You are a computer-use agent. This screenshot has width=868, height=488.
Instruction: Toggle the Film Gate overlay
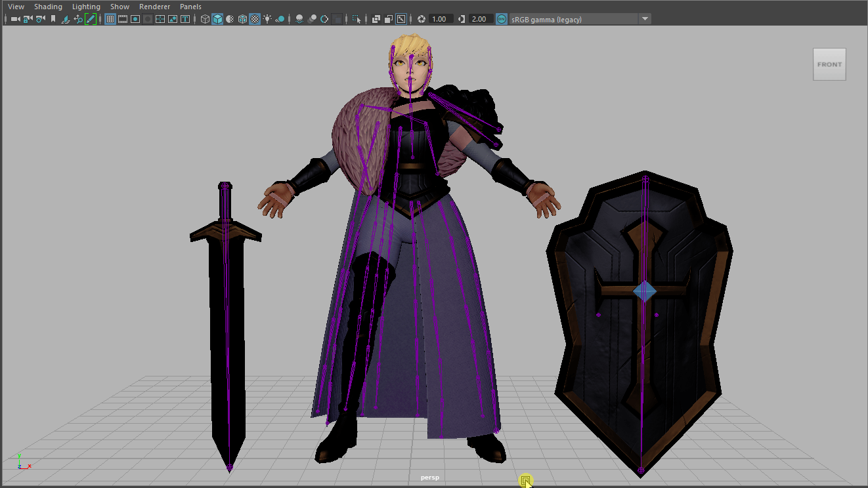pos(122,19)
